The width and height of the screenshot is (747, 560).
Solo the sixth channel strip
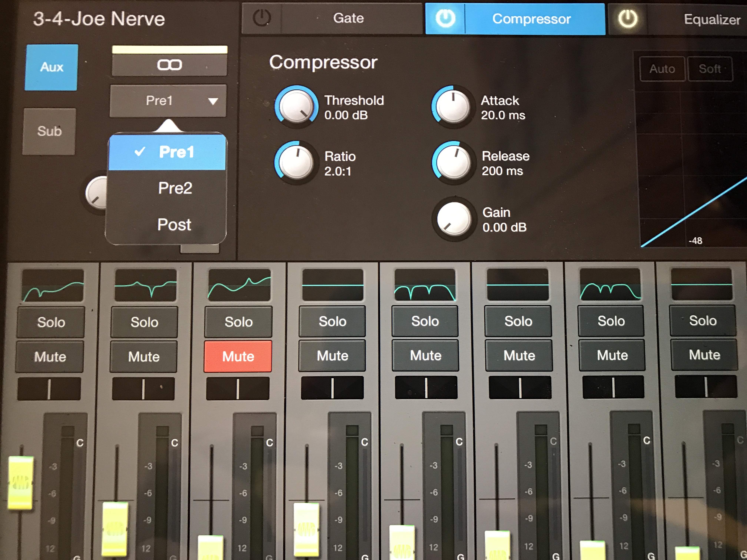(518, 321)
